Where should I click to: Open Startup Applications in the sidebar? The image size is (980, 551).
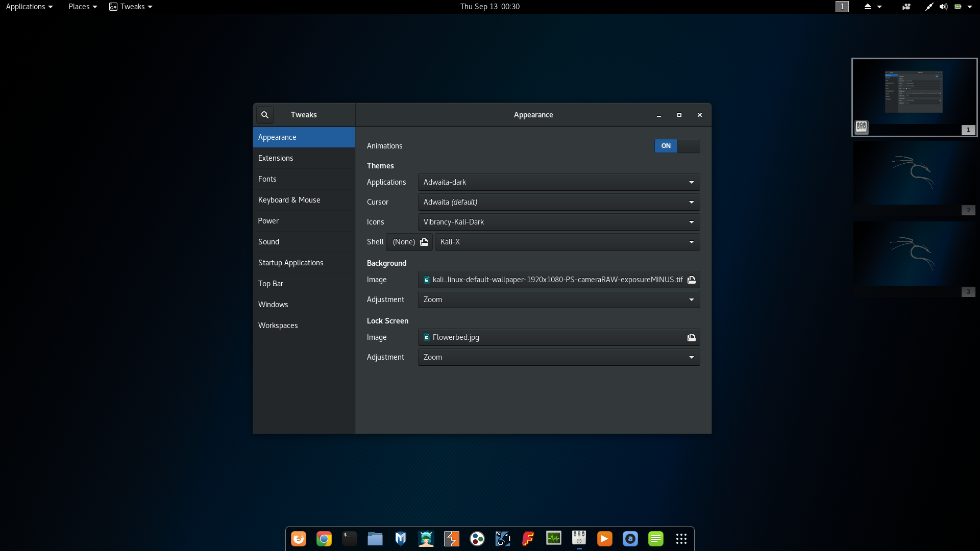pyautogui.click(x=304, y=263)
